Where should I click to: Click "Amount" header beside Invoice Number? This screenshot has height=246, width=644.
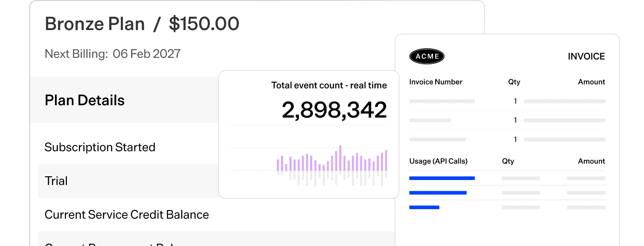tap(591, 82)
